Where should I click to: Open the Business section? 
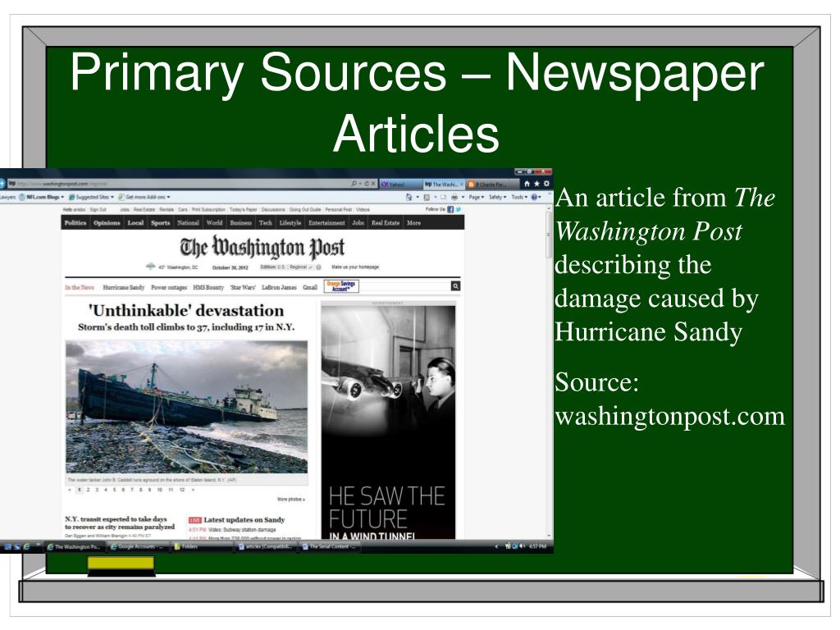[x=241, y=223]
